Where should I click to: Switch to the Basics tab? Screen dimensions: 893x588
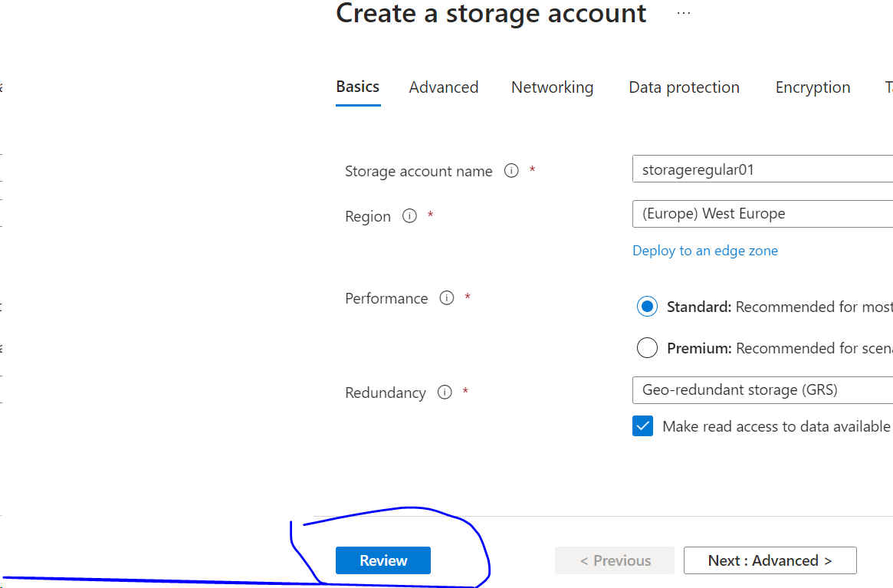[x=357, y=87]
